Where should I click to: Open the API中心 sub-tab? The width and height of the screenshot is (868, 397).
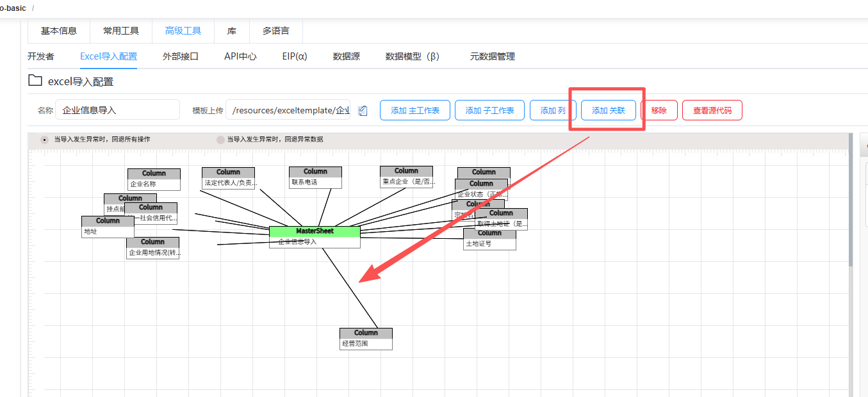[x=240, y=56]
